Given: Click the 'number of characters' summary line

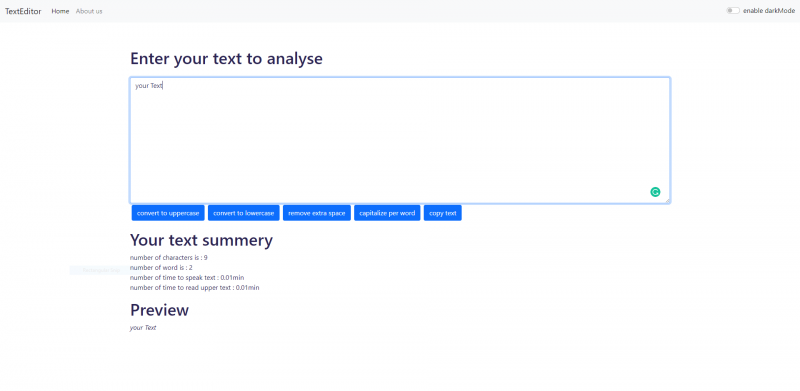Looking at the screenshot, I should [x=169, y=258].
